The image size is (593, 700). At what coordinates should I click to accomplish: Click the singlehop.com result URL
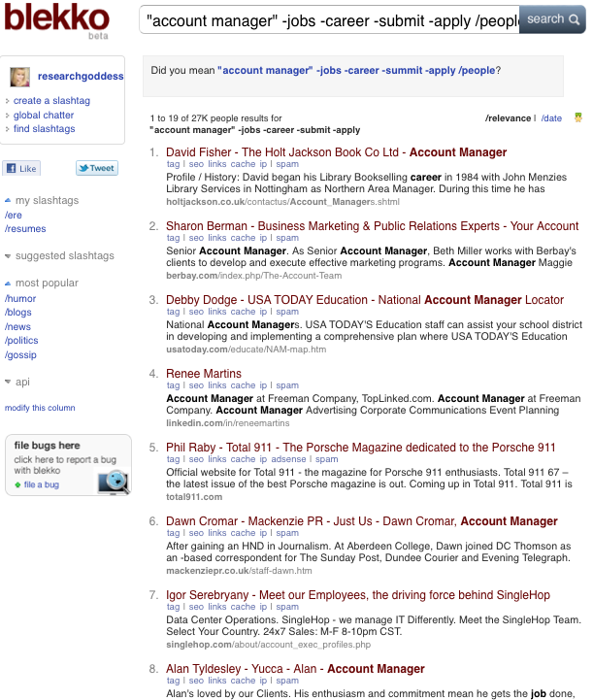(x=268, y=645)
